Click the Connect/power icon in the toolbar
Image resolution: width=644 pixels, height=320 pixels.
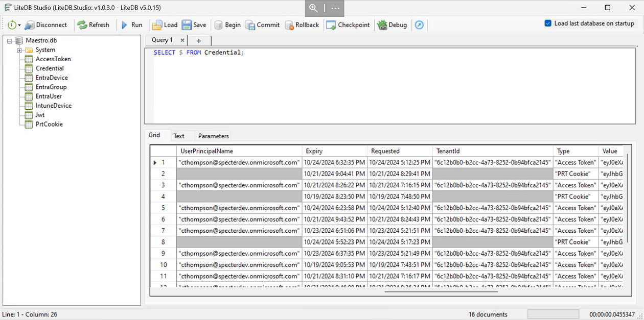[x=12, y=24]
